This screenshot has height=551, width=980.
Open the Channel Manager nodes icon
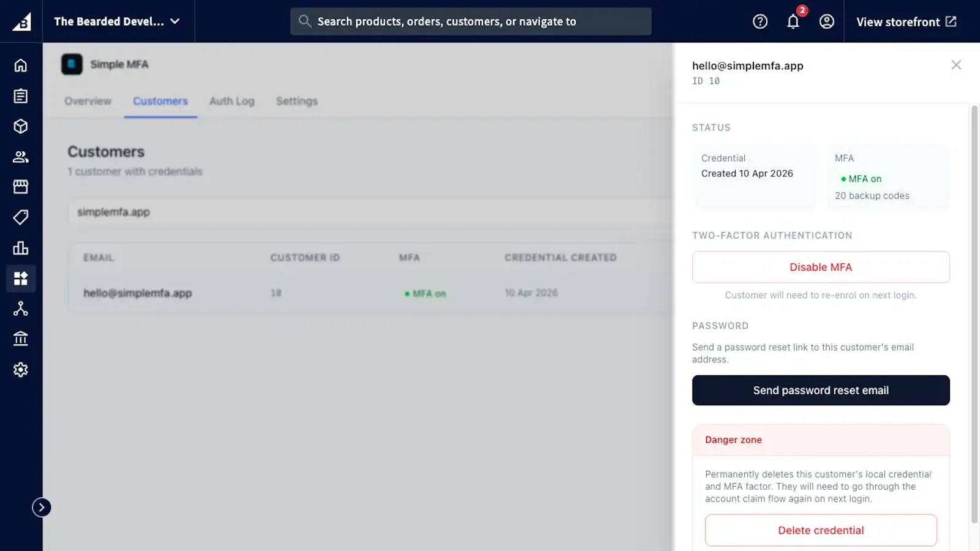[21, 309]
